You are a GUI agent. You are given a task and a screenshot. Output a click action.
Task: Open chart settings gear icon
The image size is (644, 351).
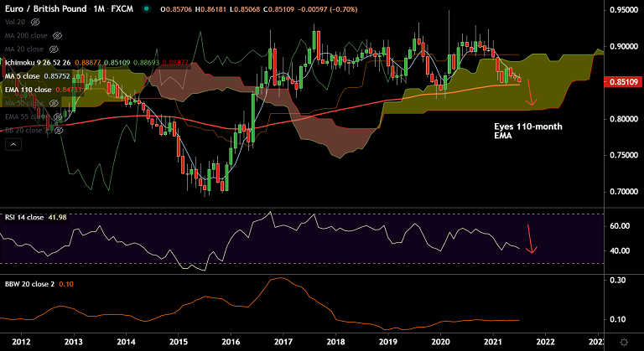point(624,342)
